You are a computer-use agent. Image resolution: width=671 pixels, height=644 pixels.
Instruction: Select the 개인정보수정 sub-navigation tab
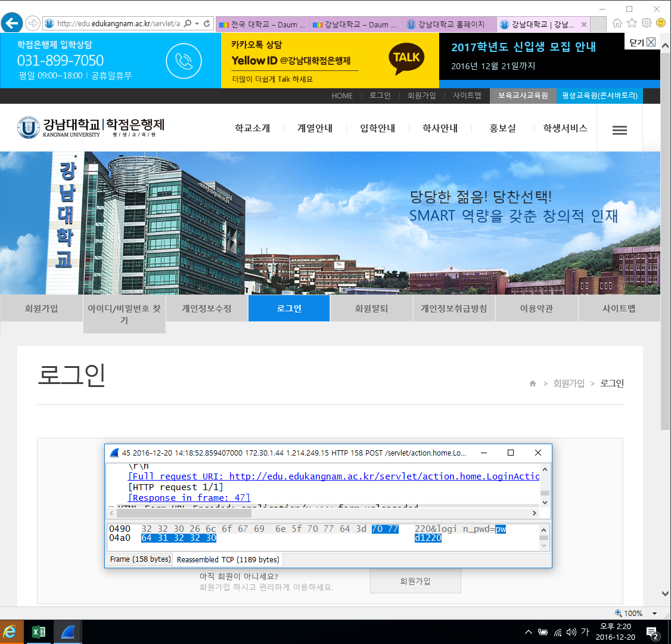coord(207,308)
